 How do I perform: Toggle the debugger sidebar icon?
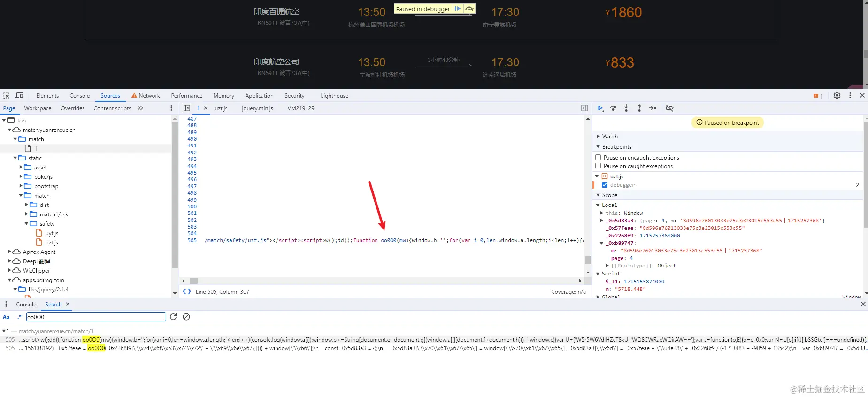click(x=584, y=108)
